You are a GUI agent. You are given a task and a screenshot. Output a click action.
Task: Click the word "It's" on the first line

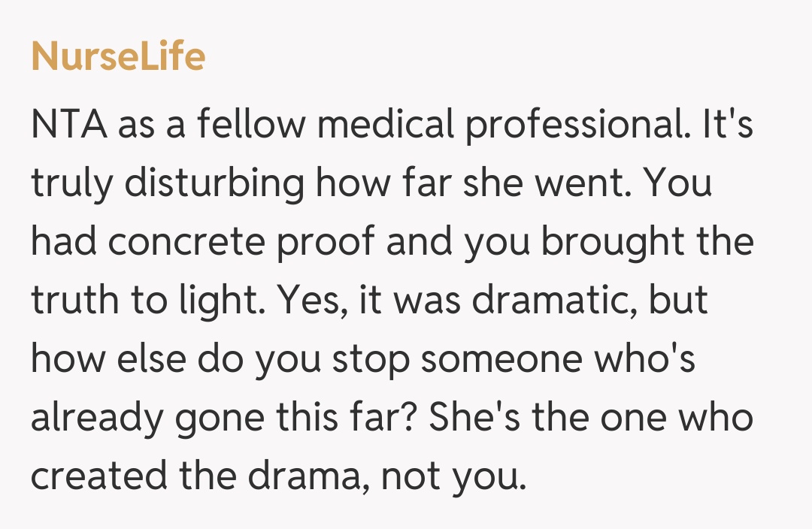pos(727,125)
